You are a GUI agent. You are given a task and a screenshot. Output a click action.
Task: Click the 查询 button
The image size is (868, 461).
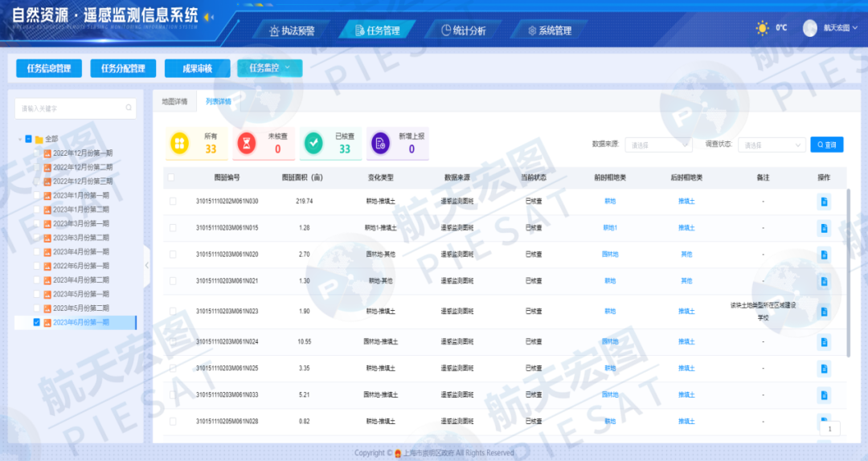(x=826, y=145)
